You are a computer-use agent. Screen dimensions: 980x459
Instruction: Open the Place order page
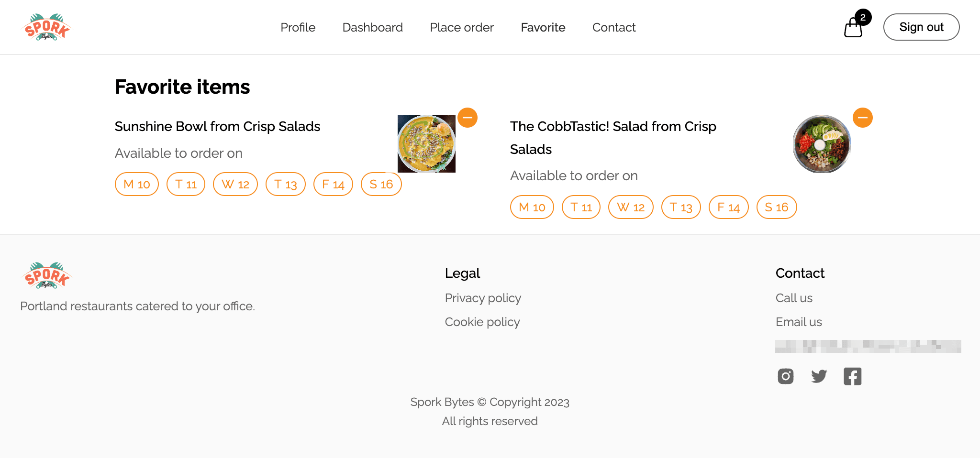click(461, 27)
